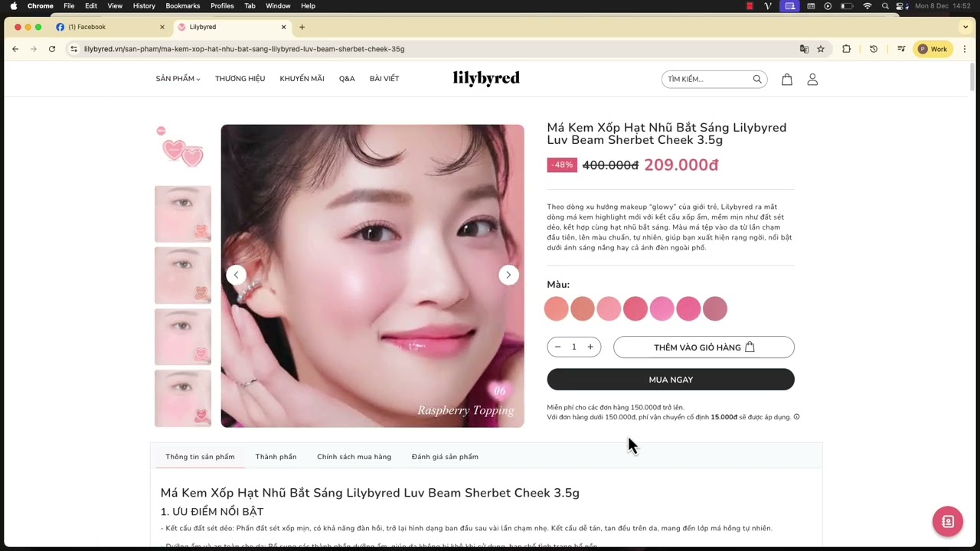Select the seventh, last color swatch

tap(715, 308)
